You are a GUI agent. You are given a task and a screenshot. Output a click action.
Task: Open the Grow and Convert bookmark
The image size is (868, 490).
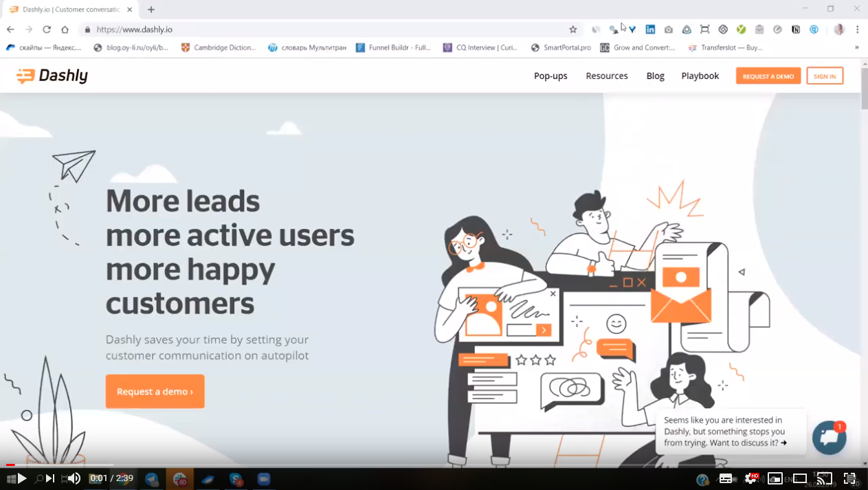click(638, 47)
